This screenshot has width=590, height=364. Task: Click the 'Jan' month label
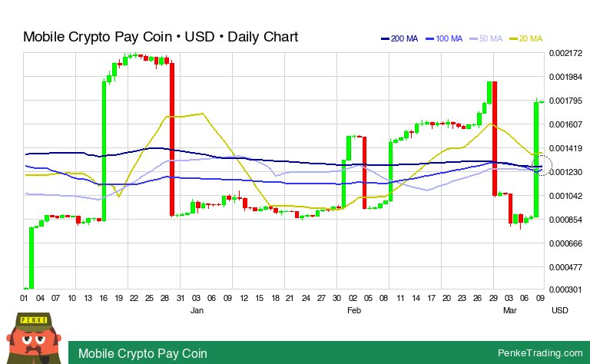point(197,310)
